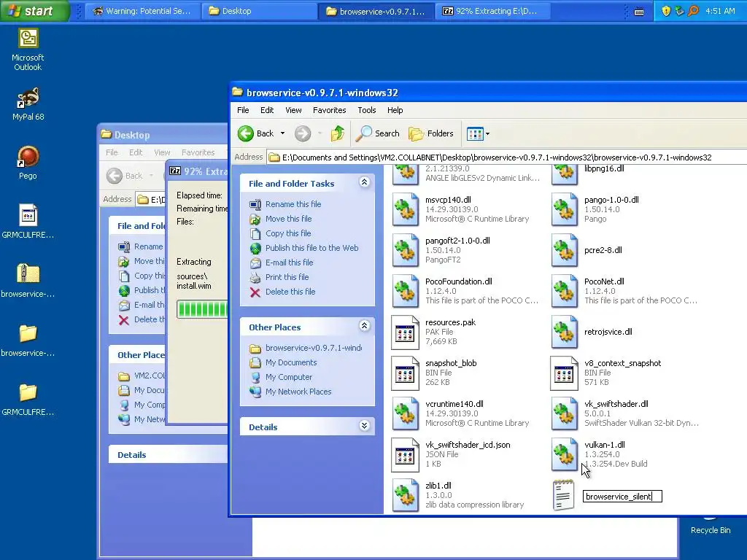
Task: Select the vulkan-1.dll file icon
Action: 564,455
